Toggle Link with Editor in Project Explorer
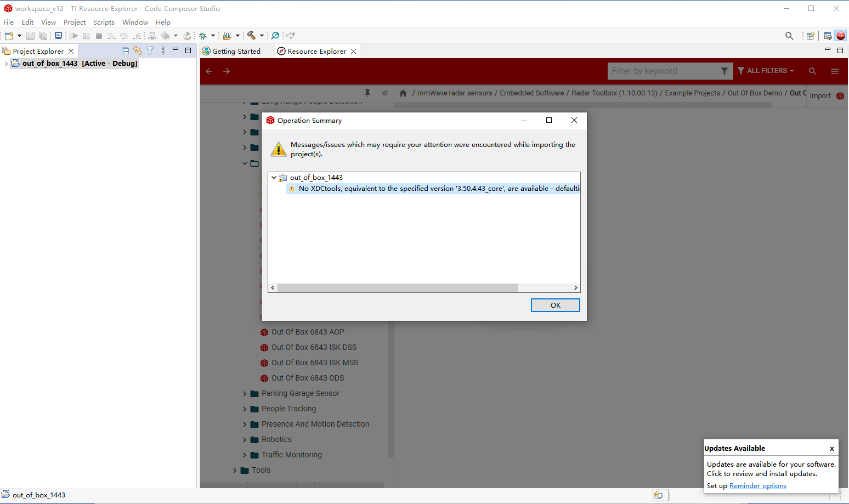The image size is (849, 504). coord(138,50)
